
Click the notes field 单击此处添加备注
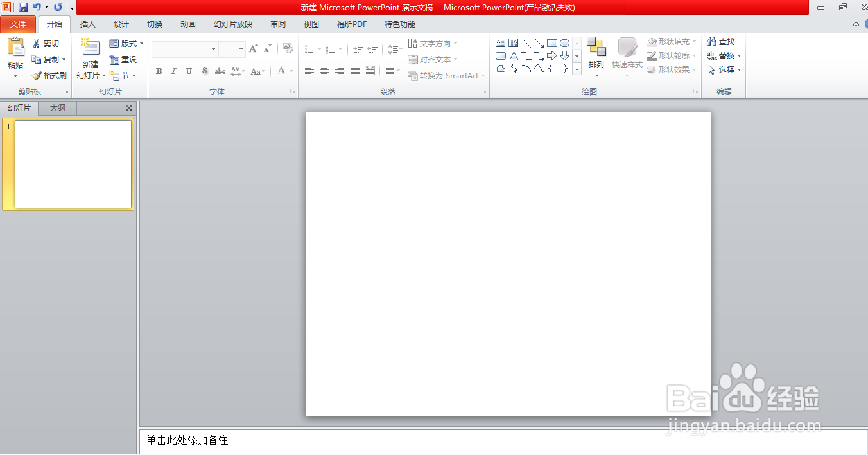point(503,441)
